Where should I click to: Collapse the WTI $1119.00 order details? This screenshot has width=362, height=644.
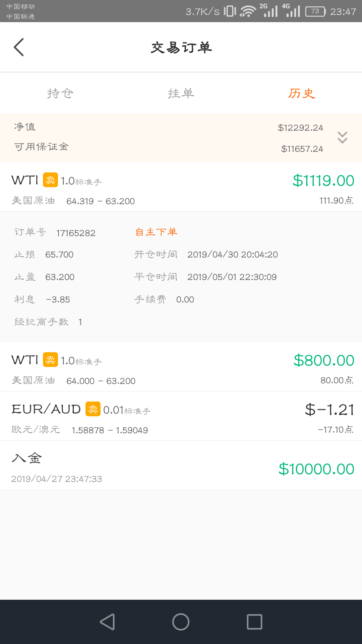coord(181,187)
